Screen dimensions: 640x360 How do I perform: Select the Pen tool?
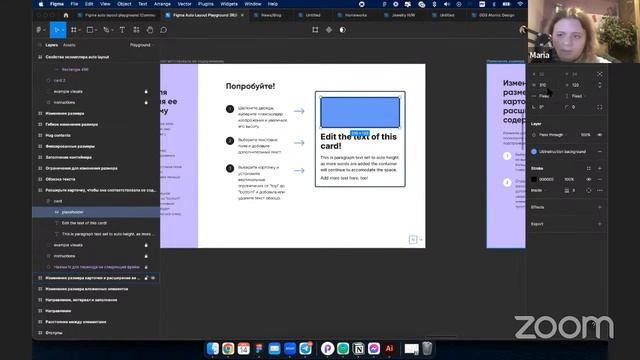(x=106, y=30)
